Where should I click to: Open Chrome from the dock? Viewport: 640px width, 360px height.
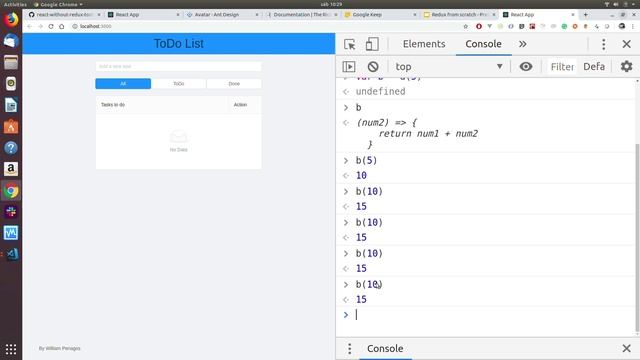tap(11, 191)
